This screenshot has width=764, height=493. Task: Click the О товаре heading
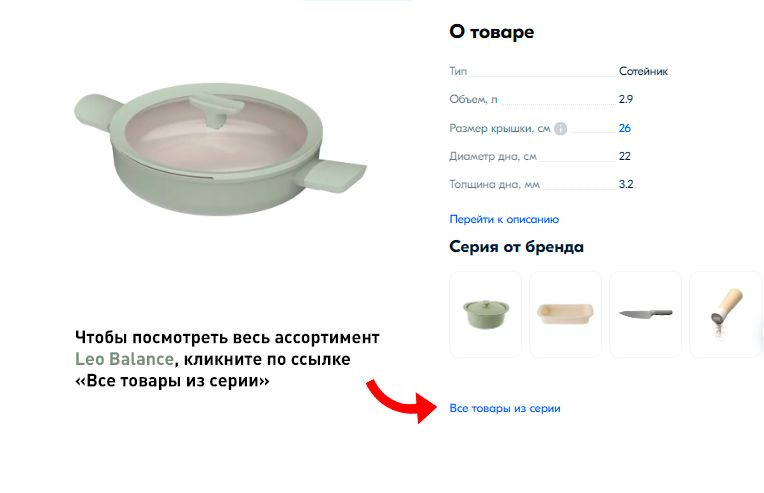coord(492,32)
